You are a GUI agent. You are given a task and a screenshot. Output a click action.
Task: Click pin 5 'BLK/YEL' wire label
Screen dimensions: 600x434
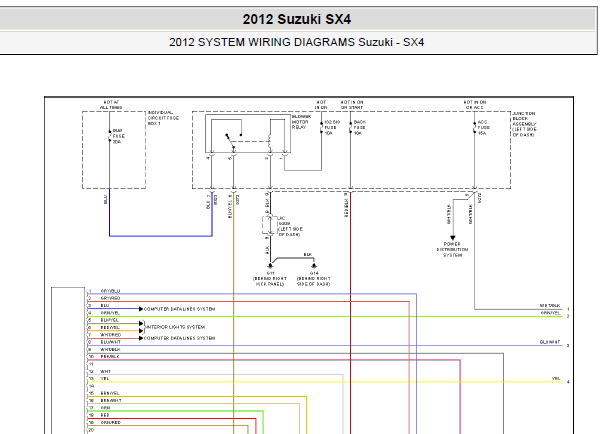coord(110,320)
